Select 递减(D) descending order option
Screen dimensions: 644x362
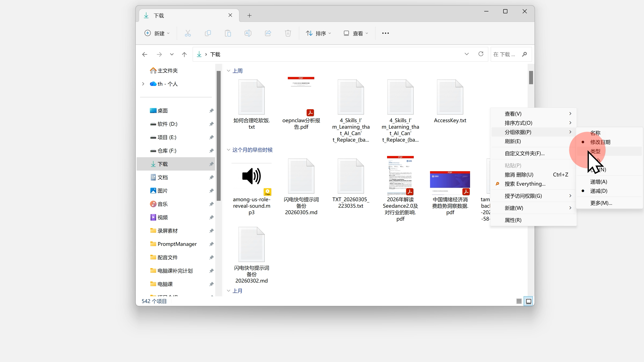pos(599,191)
